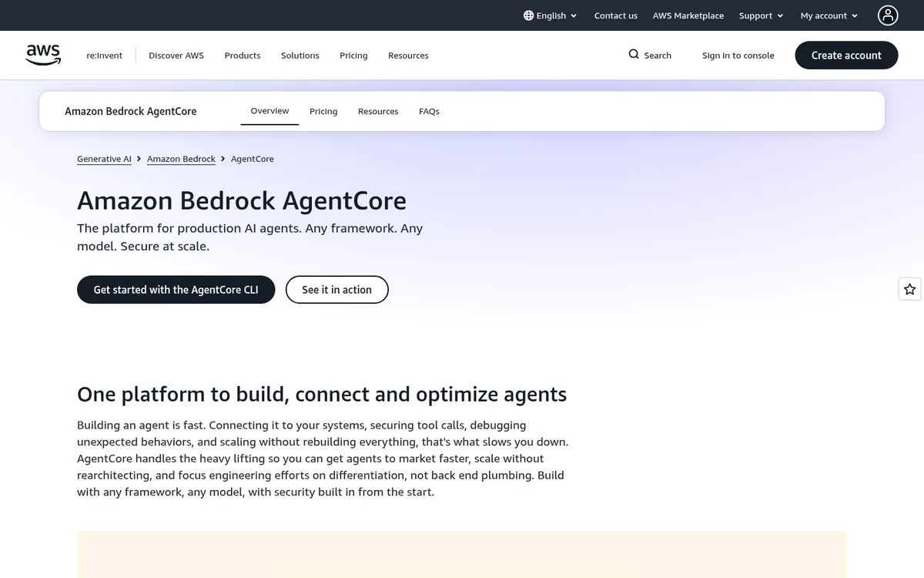The height and width of the screenshot is (578, 924).
Task: Expand the Support dropdown
Action: click(x=761, y=15)
